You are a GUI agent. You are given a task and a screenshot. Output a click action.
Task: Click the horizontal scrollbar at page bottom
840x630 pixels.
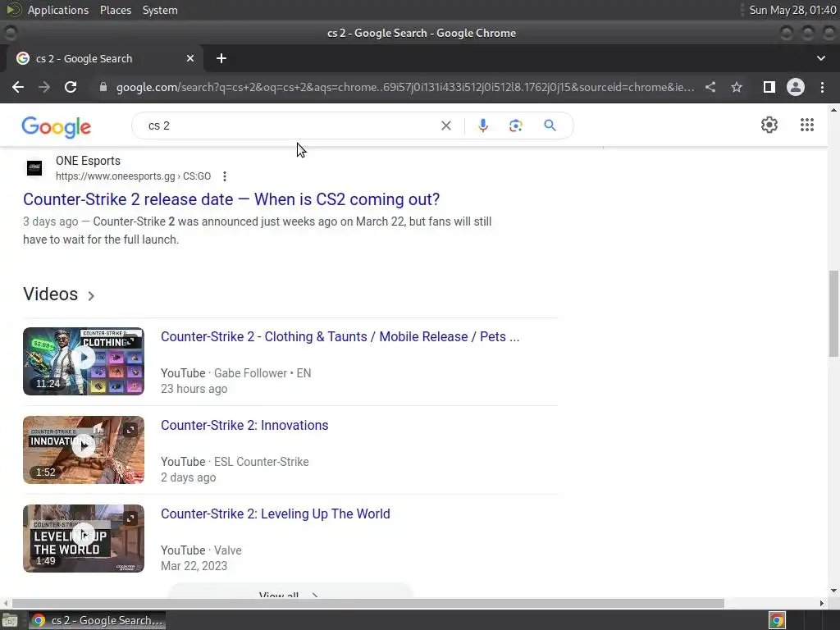coord(367,603)
